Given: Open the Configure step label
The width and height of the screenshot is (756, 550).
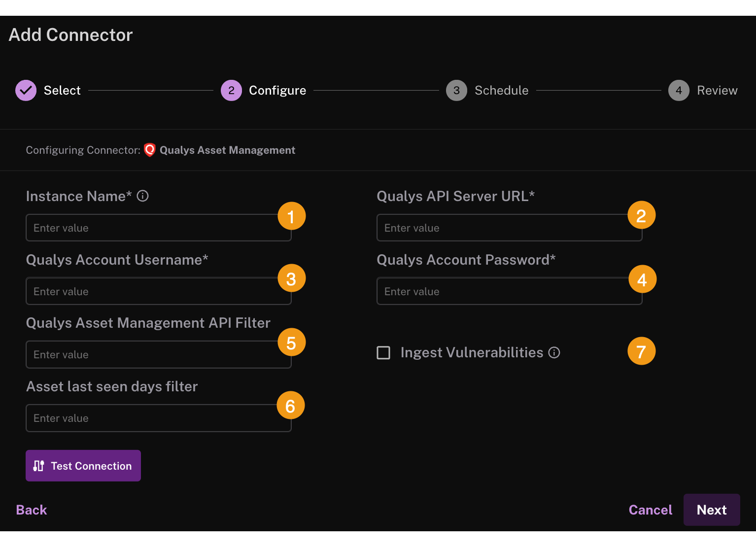Looking at the screenshot, I should [277, 90].
